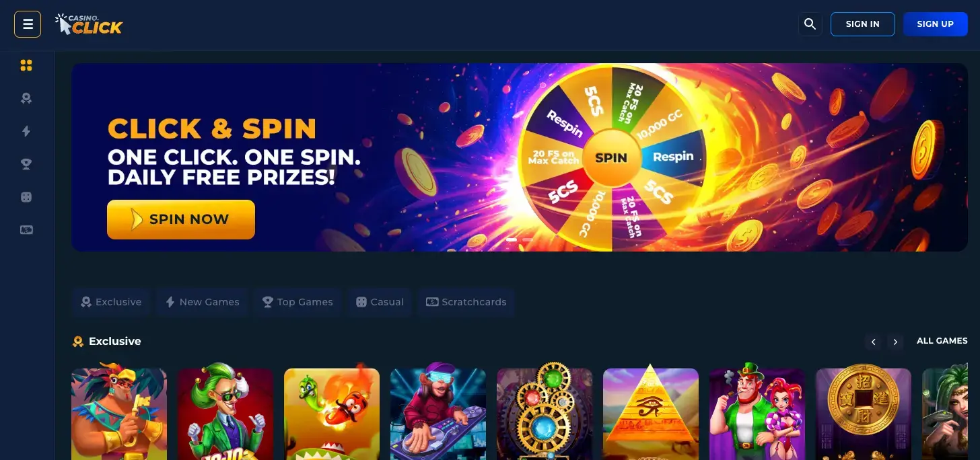The height and width of the screenshot is (460, 980).
Task: Click the SPIN NOW banner button
Action: [181, 219]
